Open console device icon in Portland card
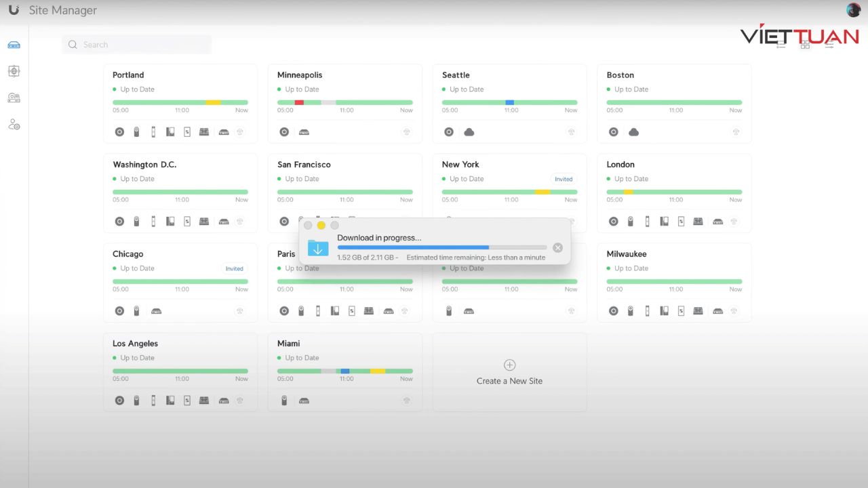The height and width of the screenshot is (488, 868). click(223, 132)
